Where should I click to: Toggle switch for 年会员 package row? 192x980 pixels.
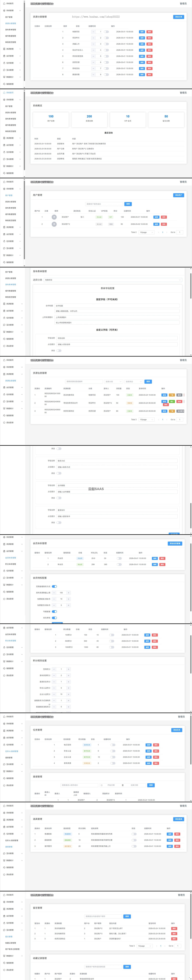click(119, 565)
